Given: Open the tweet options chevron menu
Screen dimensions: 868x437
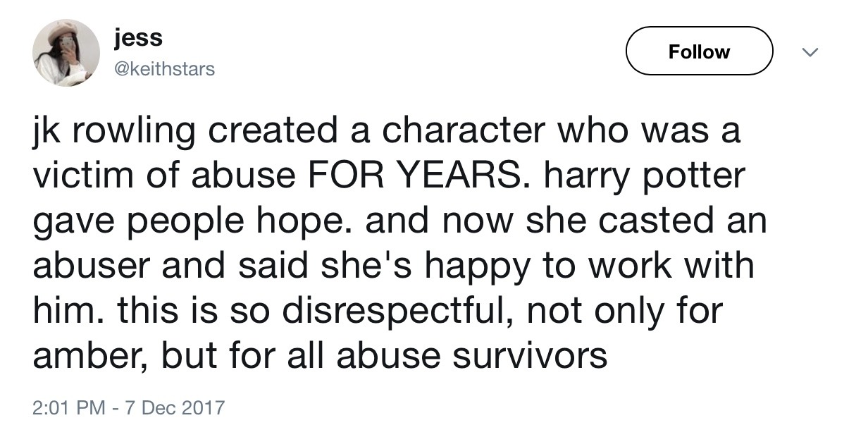Looking at the screenshot, I should tap(812, 52).
